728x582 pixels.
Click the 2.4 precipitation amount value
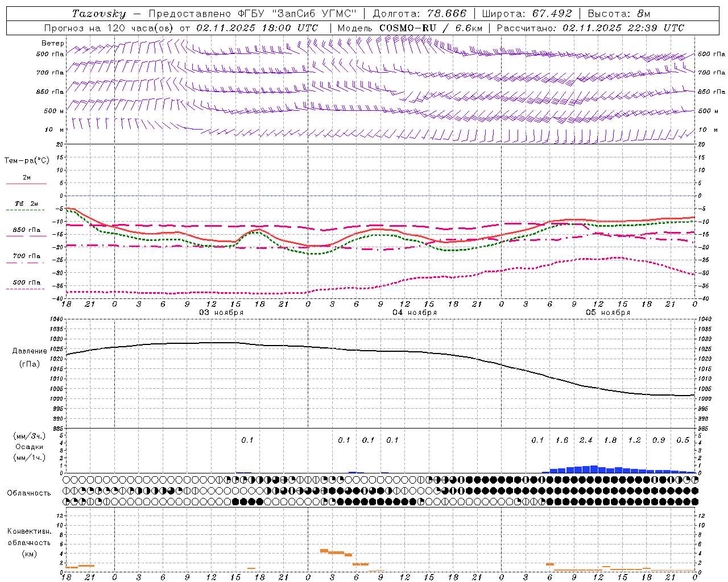coord(586,440)
